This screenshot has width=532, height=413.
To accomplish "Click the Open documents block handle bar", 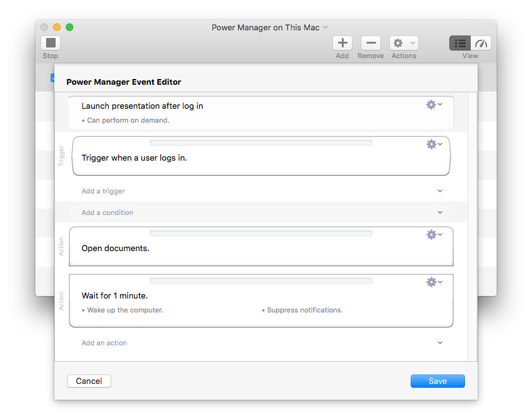I will (261, 233).
